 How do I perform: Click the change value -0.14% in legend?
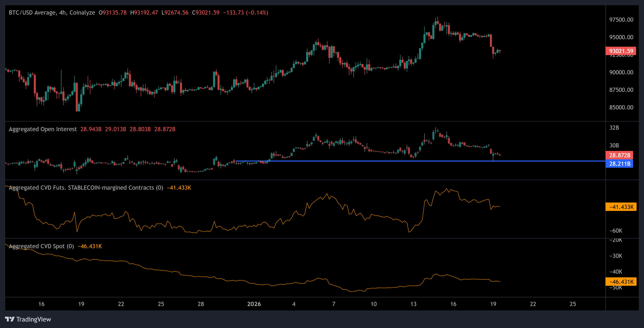point(259,13)
